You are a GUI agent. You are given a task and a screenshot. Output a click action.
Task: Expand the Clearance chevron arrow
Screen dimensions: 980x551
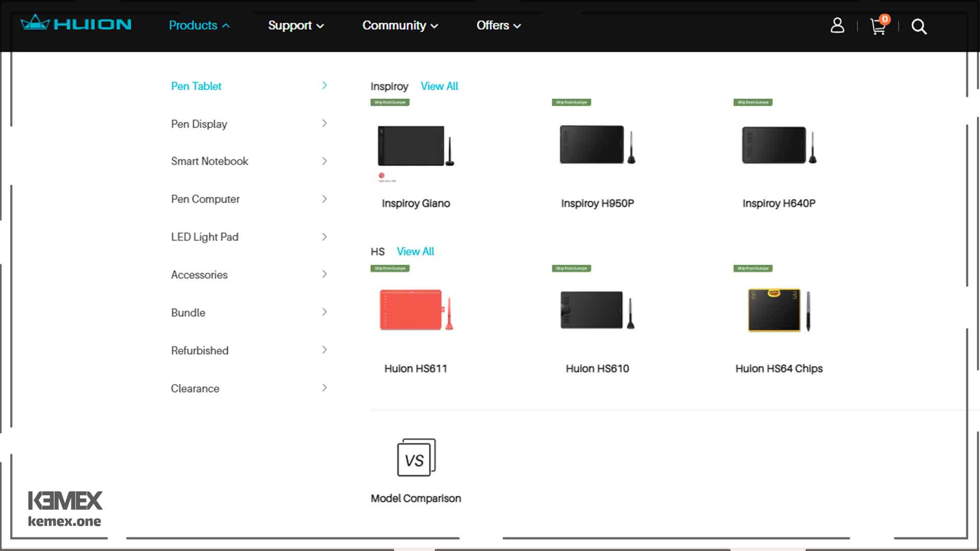coord(325,387)
